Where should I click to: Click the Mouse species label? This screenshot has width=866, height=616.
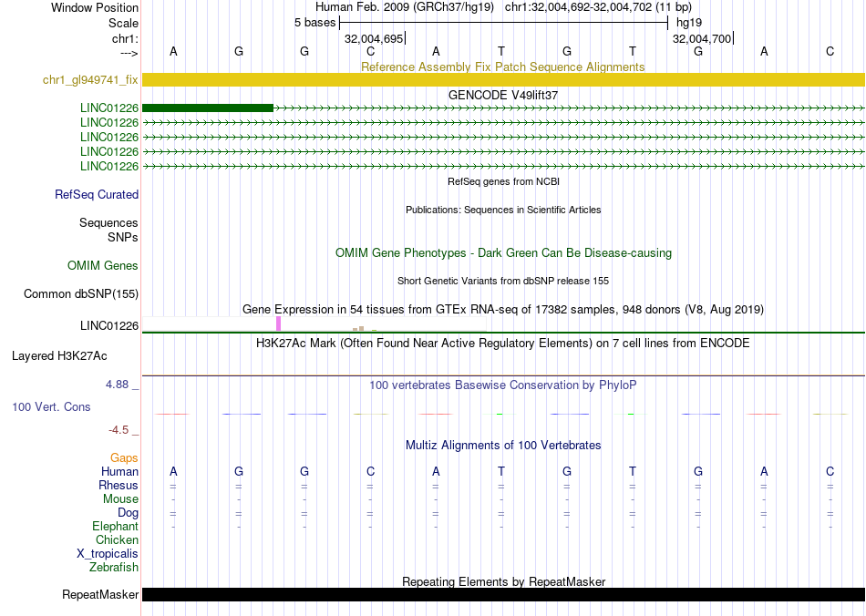pos(120,499)
